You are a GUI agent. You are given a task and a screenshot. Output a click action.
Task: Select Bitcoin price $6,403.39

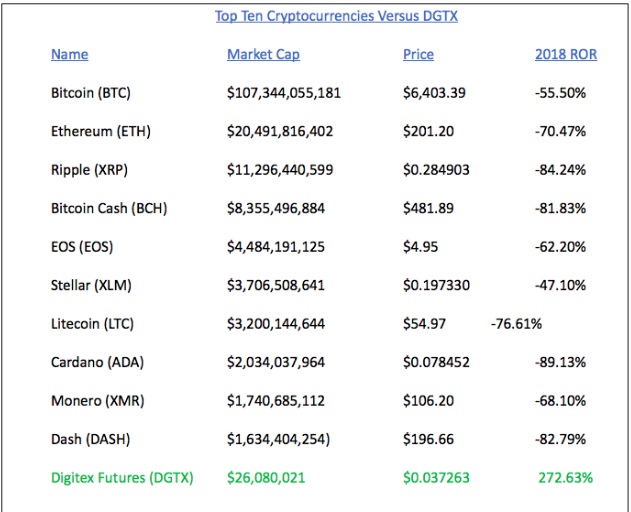(434, 93)
